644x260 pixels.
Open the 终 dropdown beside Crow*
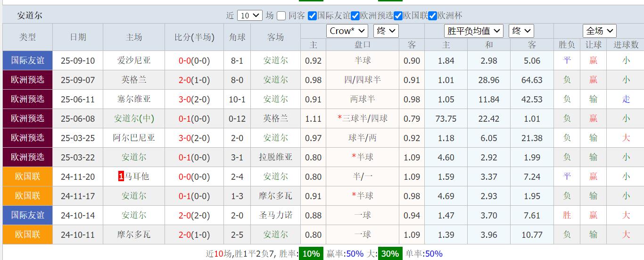[x=386, y=31]
